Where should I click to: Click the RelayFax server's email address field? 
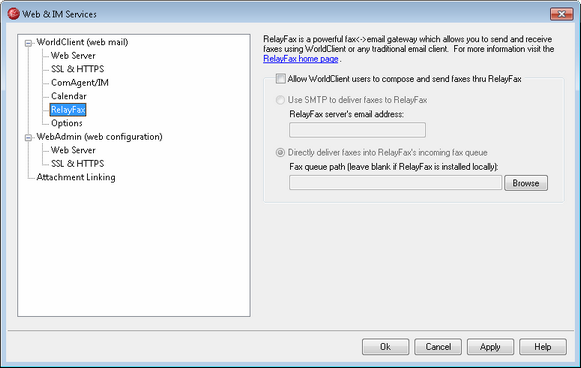coord(357,130)
